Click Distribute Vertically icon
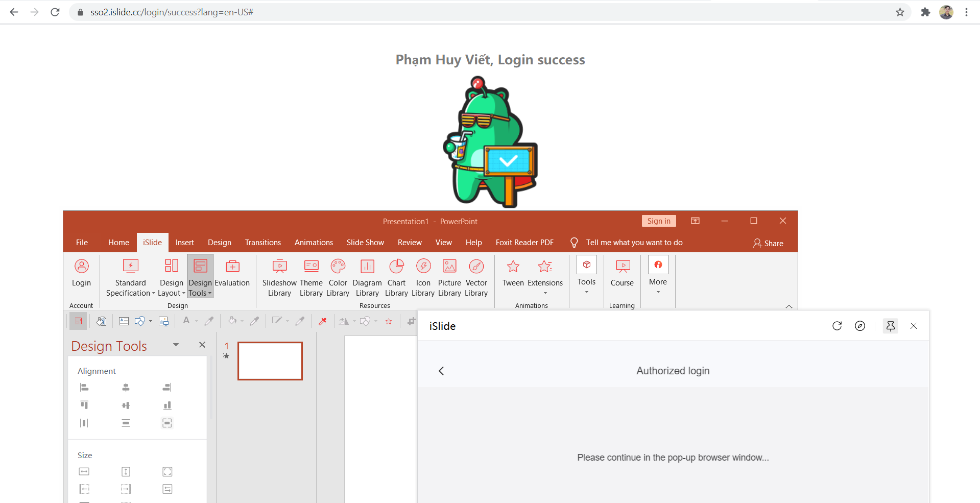This screenshot has height=503, width=980. [x=126, y=423]
